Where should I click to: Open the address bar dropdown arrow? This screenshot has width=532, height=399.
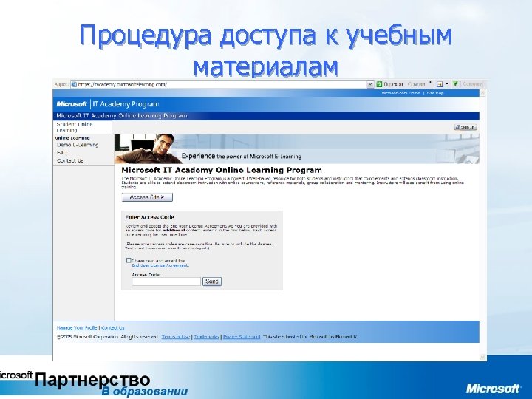pos(370,84)
